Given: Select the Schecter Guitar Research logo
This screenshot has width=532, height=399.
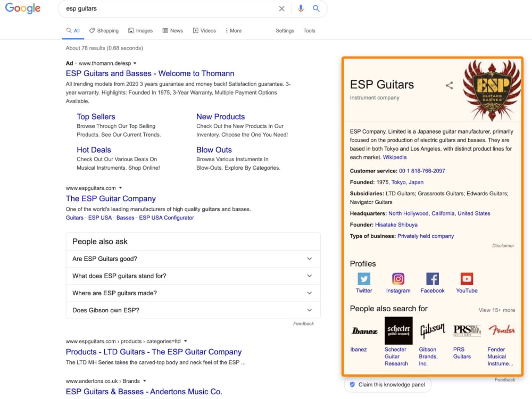Looking at the screenshot, I should click(x=398, y=331).
